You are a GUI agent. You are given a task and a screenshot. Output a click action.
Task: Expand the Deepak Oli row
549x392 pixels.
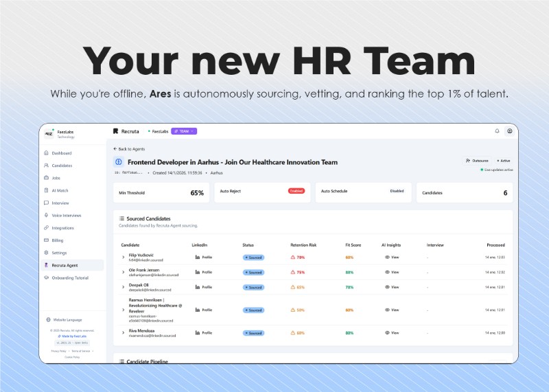[124, 287]
